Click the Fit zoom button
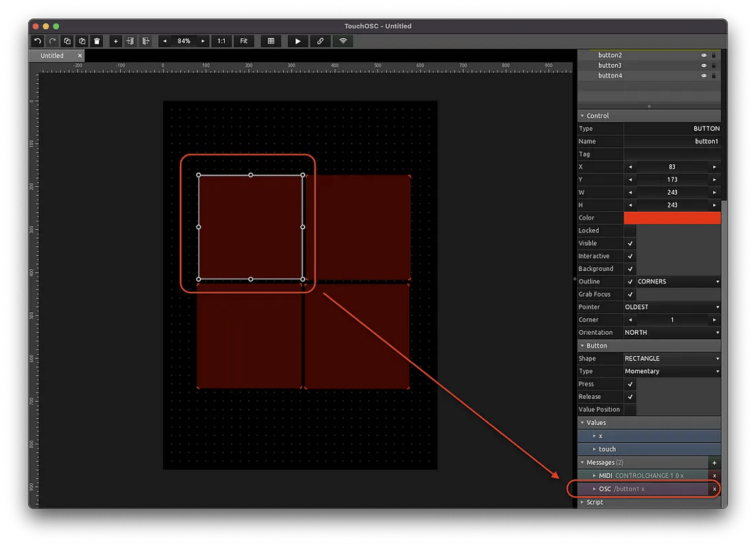Viewport: 756px width, 546px height. click(x=244, y=41)
